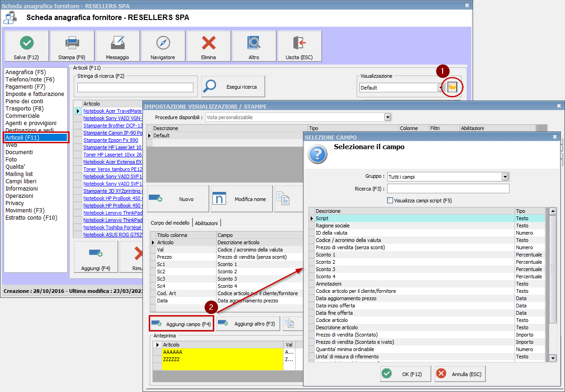Open the Notebook ASUS ROG article link
The width and height of the screenshot is (565, 392).
coord(113,235)
